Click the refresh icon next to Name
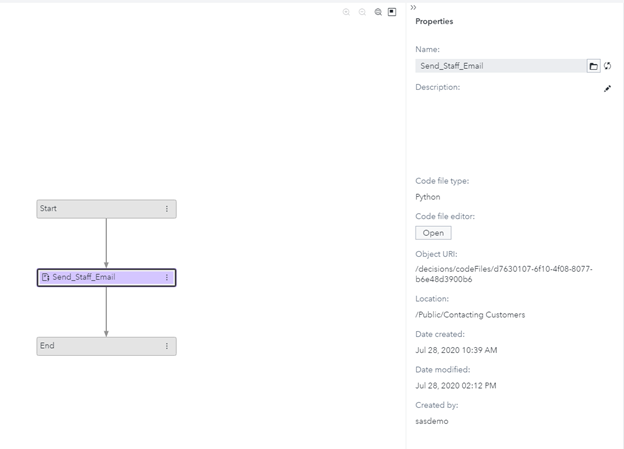624x449 pixels. [x=607, y=66]
